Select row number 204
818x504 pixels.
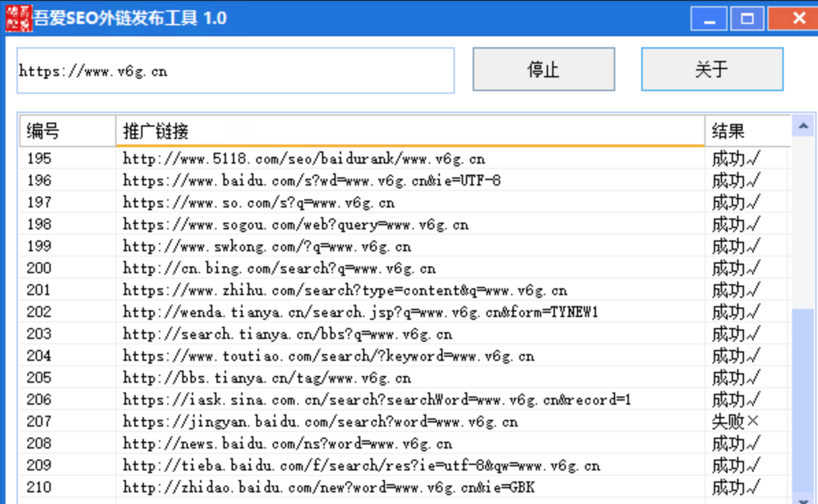39,355
